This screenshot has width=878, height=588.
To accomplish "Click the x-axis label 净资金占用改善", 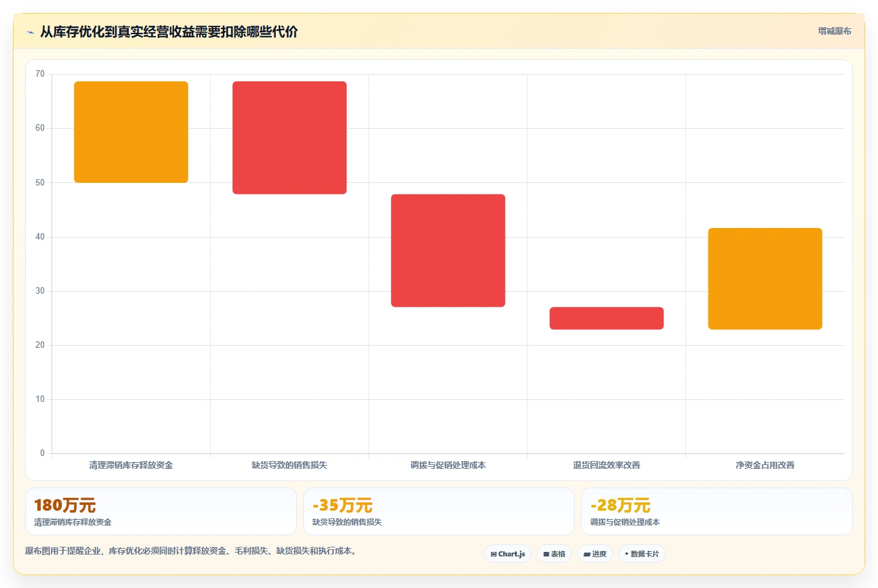I will pos(765,465).
